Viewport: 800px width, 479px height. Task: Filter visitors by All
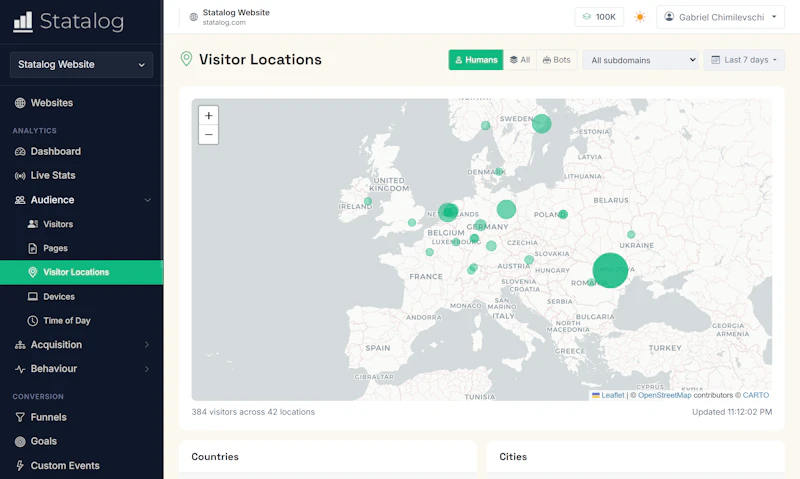[x=519, y=60]
